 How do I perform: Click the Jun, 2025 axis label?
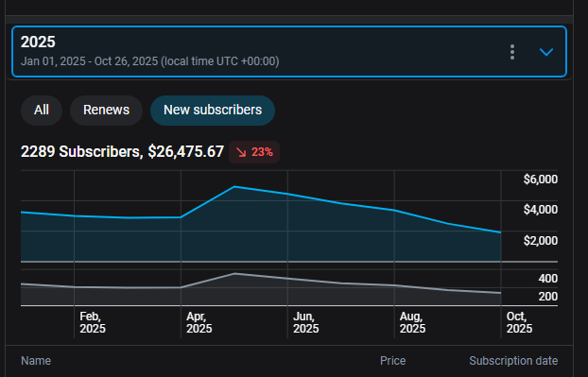305,322
